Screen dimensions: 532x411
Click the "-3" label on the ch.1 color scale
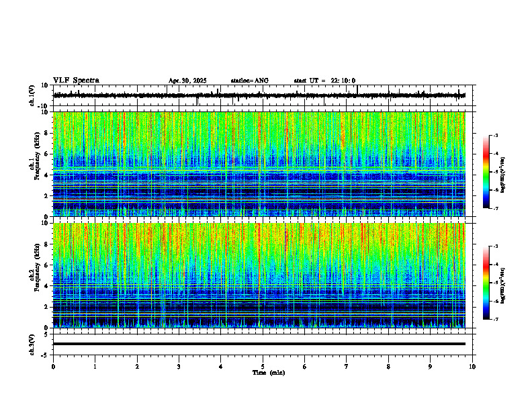(x=495, y=136)
